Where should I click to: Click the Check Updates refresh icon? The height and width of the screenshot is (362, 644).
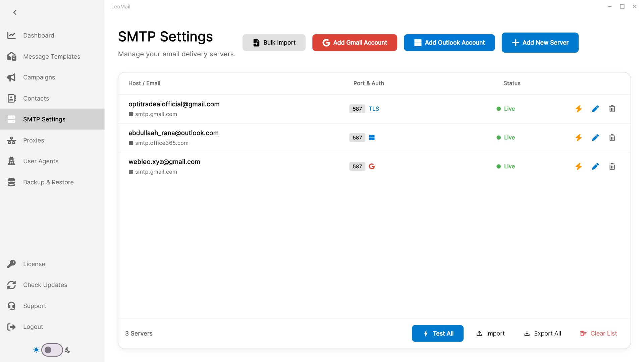pyautogui.click(x=11, y=285)
